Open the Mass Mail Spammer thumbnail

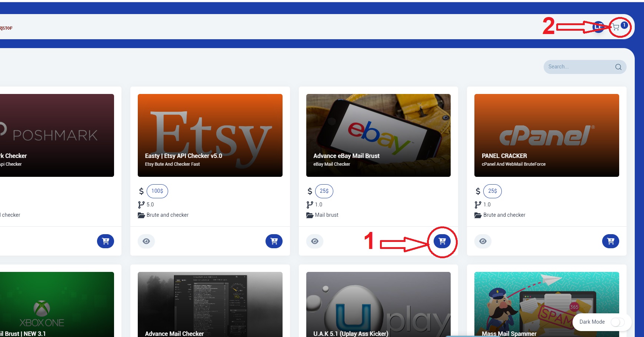[547, 304]
